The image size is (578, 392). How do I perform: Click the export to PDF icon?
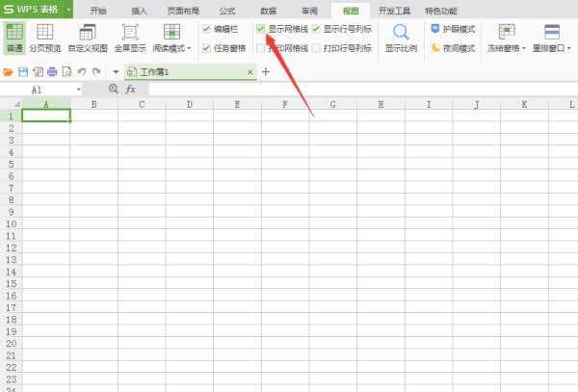(38, 72)
